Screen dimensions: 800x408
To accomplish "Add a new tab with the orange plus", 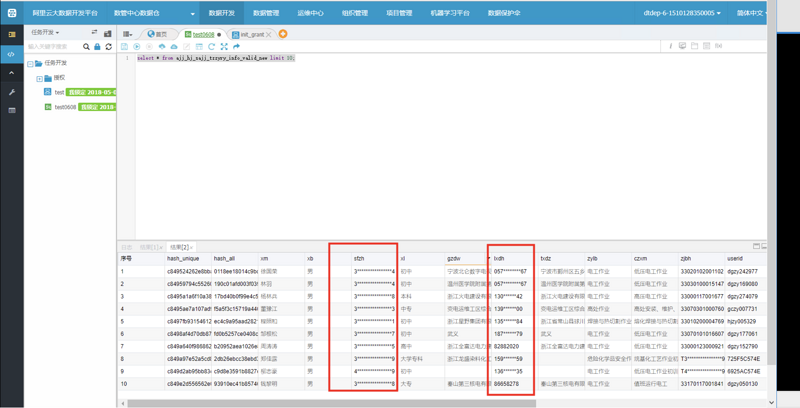I will coord(283,34).
